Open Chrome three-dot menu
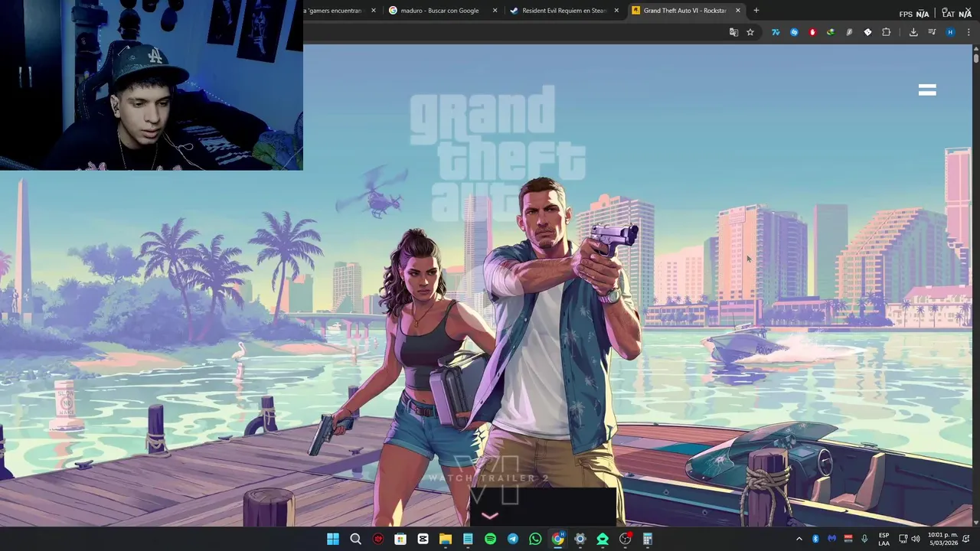This screenshot has height=551, width=980. [969, 32]
